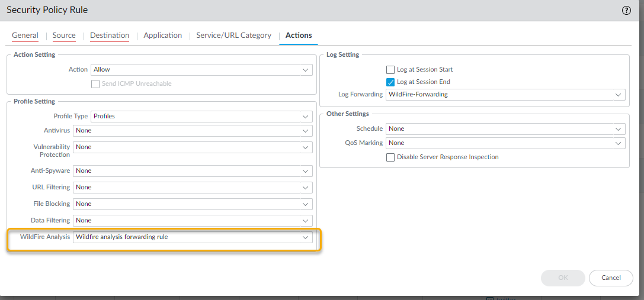Go to the Destination tab
Image resolution: width=644 pixels, height=300 pixels.
tap(110, 36)
